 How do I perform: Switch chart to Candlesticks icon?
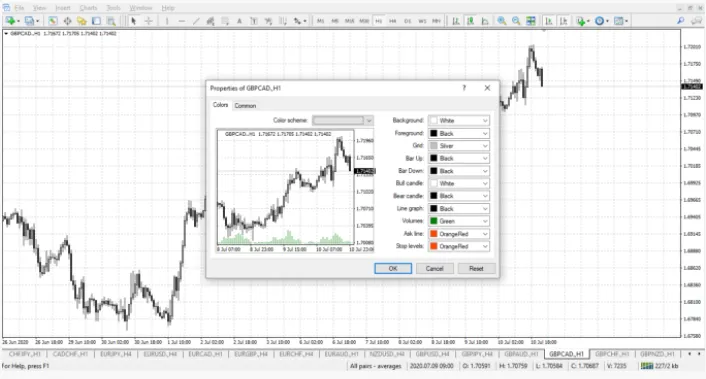point(470,21)
